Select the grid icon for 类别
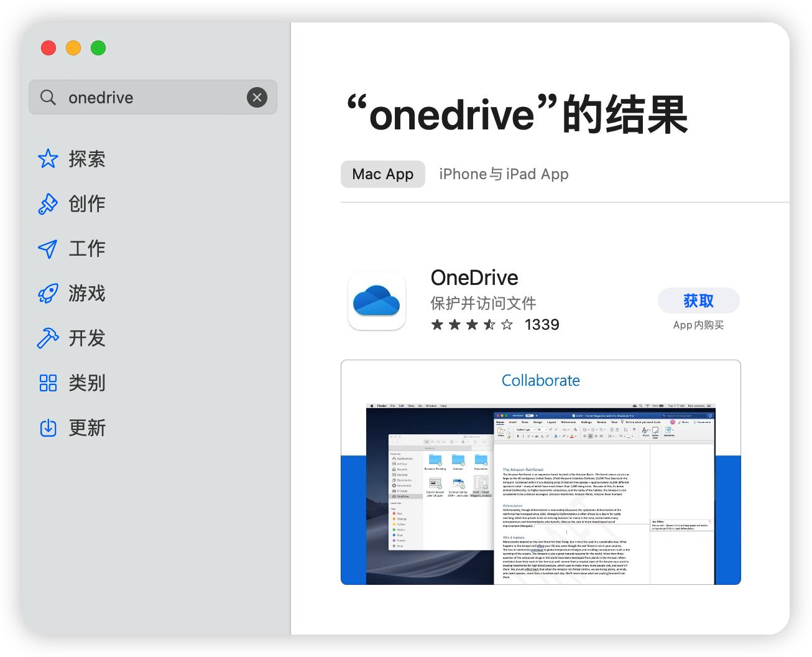Image resolution: width=812 pixels, height=657 pixels. click(x=48, y=383)
